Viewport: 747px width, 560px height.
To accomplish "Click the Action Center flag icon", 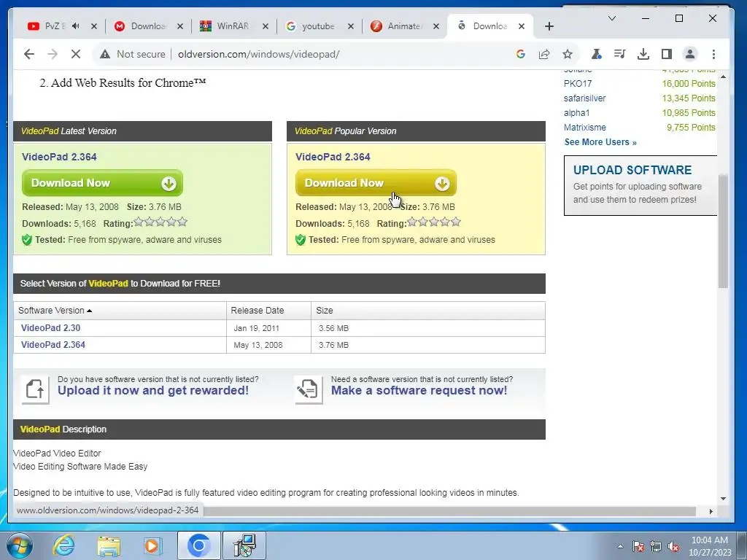I will (x=638, y=546).
